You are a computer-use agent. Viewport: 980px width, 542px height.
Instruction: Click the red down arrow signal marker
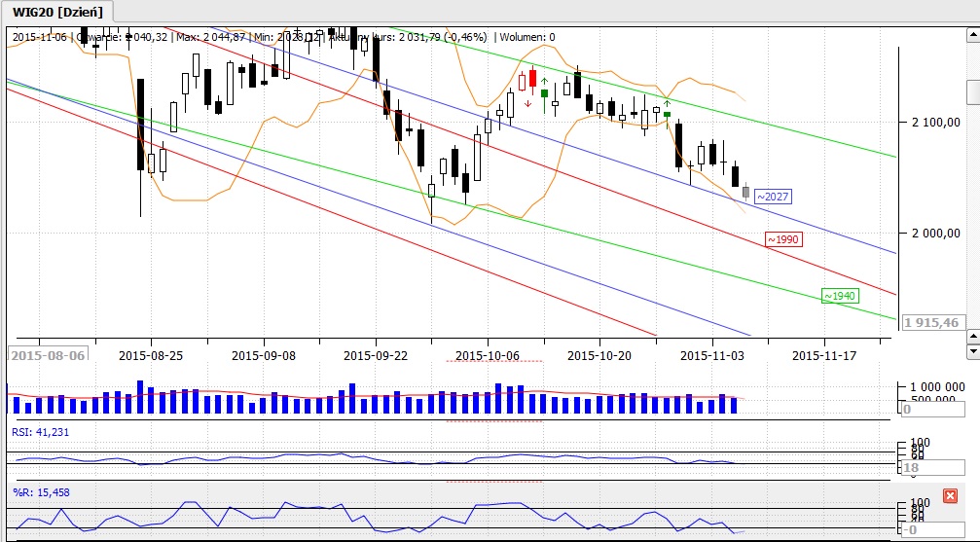coord(527,103)
